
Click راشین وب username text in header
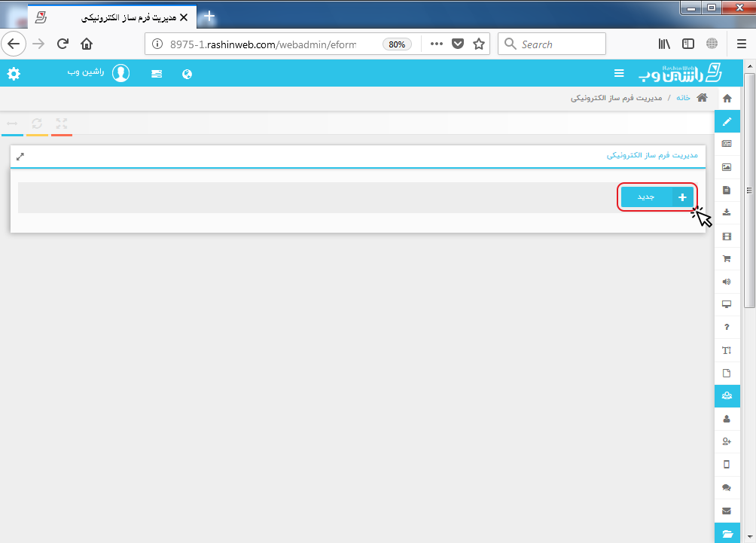86,72
